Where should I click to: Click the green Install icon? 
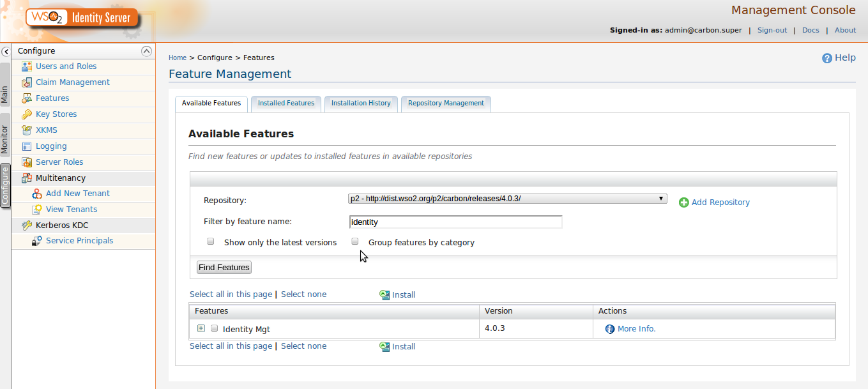coord(384,294)
